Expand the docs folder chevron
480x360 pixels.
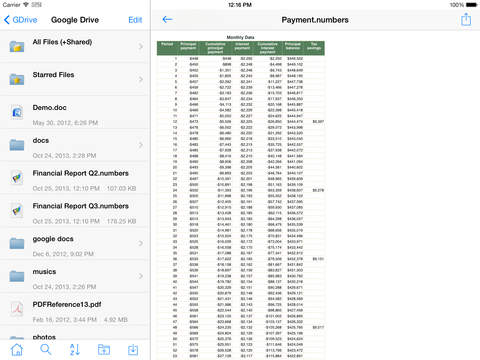coord(141,145)
